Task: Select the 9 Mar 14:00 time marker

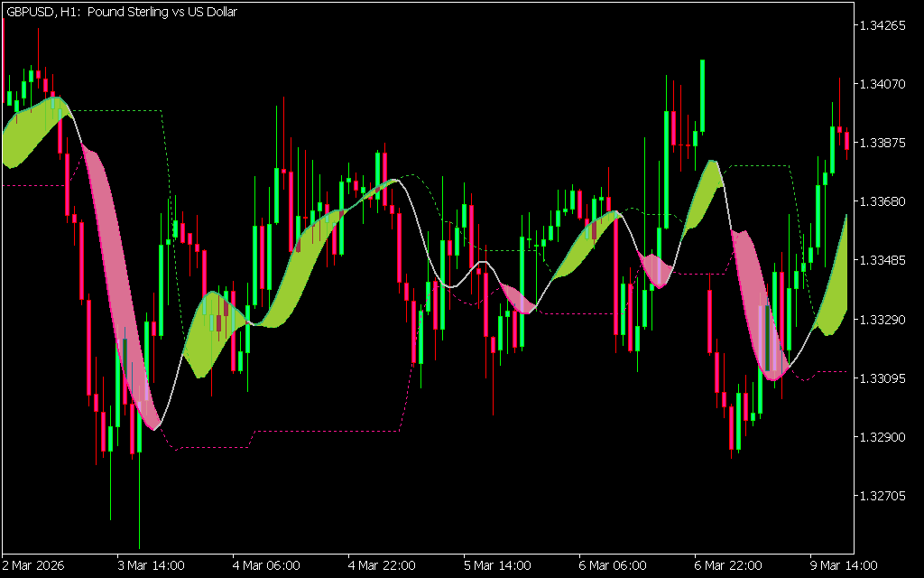Action: click(845, 565)
